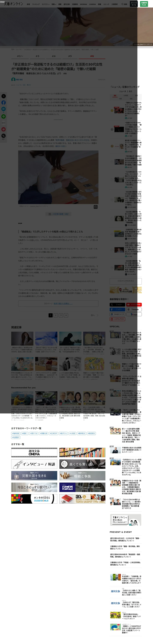Expand the article image with the gallery icon
Viewport: 153px width, 644px height.
(x=95, y=207)
